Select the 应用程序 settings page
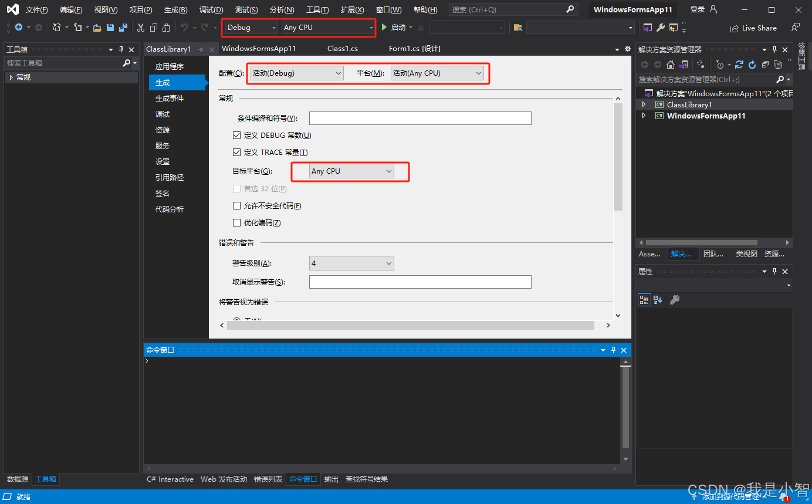The height and width of the screenshot is (504, 812). click(170, 67)
